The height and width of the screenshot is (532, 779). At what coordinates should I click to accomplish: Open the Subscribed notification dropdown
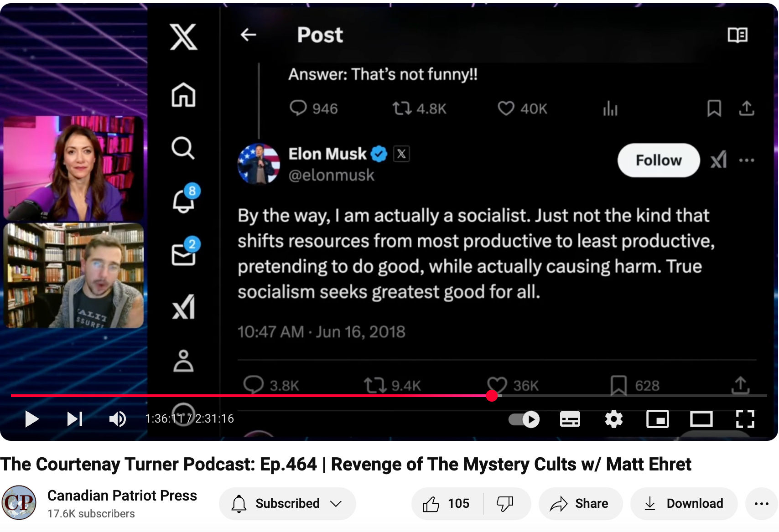click(x=287, y=503)
